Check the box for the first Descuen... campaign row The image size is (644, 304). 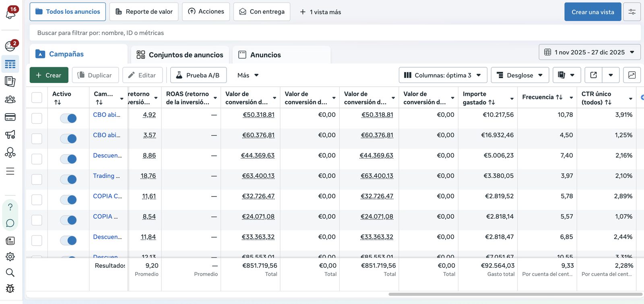[37, 159]
